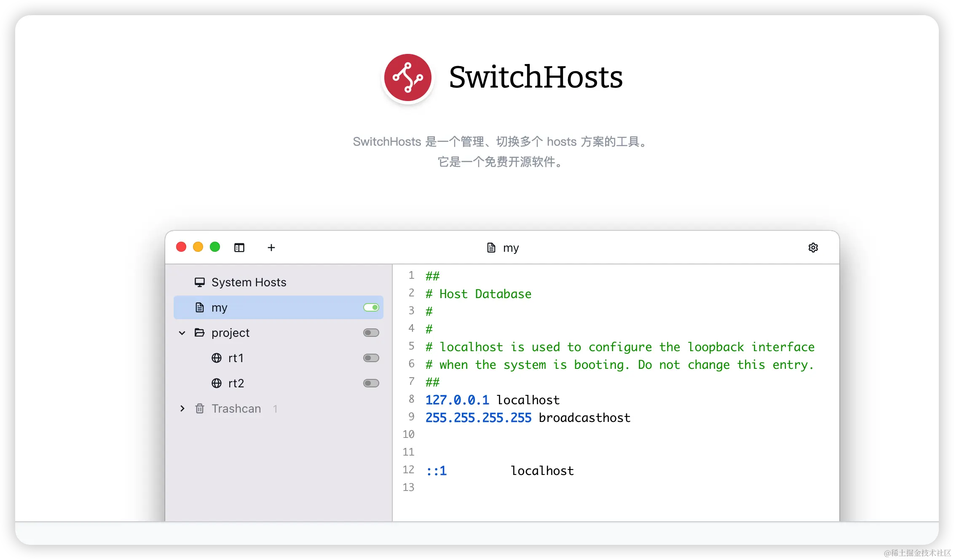Viewport: 954px width, 560px height.
Task: Toggle the sidebar panel layout icon
Action: click(x=239, y=248)
